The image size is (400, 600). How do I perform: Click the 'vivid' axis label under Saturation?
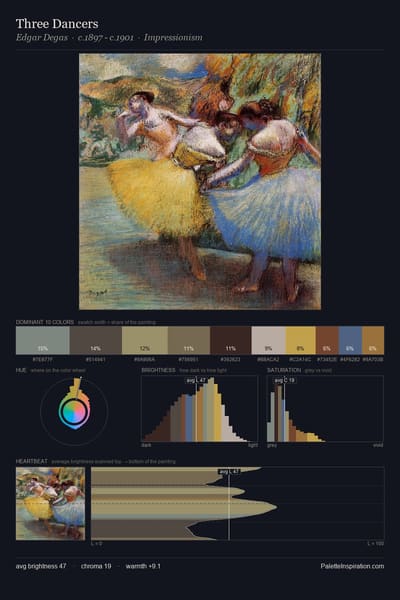pyautogui.click(x=378, y=445)
